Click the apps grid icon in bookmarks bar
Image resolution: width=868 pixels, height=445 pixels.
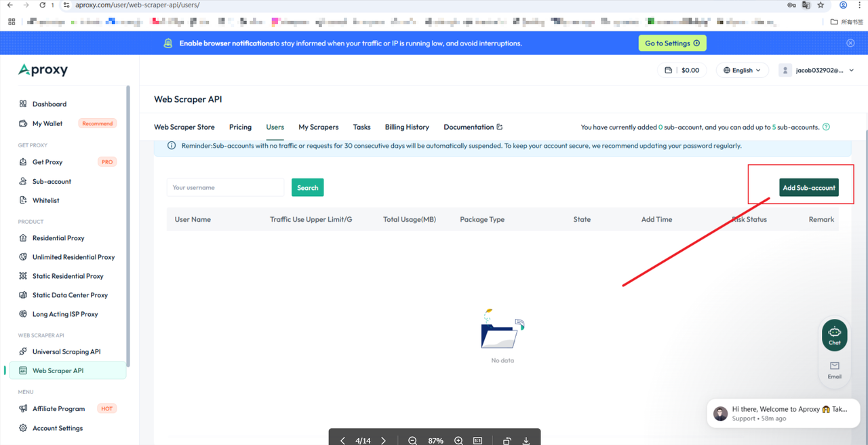[12, 22]
